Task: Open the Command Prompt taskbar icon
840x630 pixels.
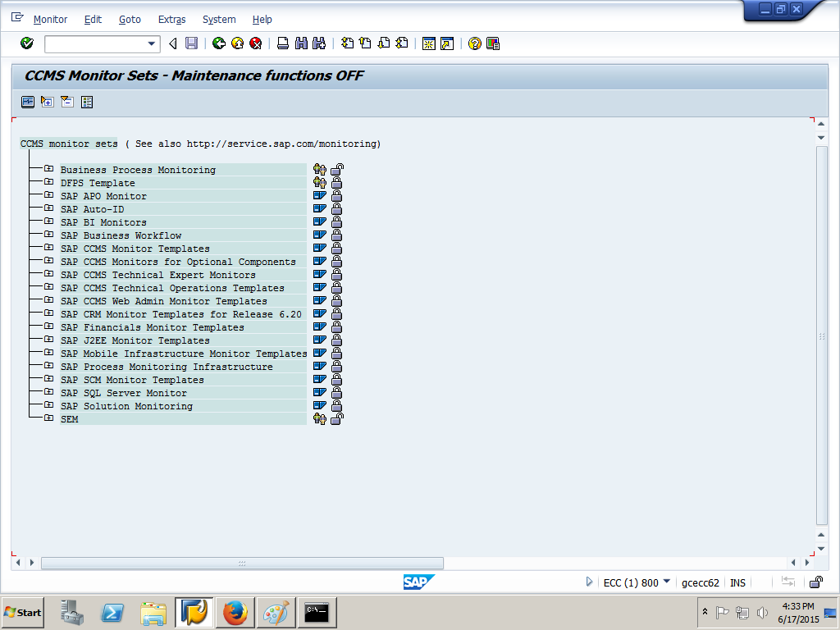Action: pyautogui.click(x=317, y=612)
